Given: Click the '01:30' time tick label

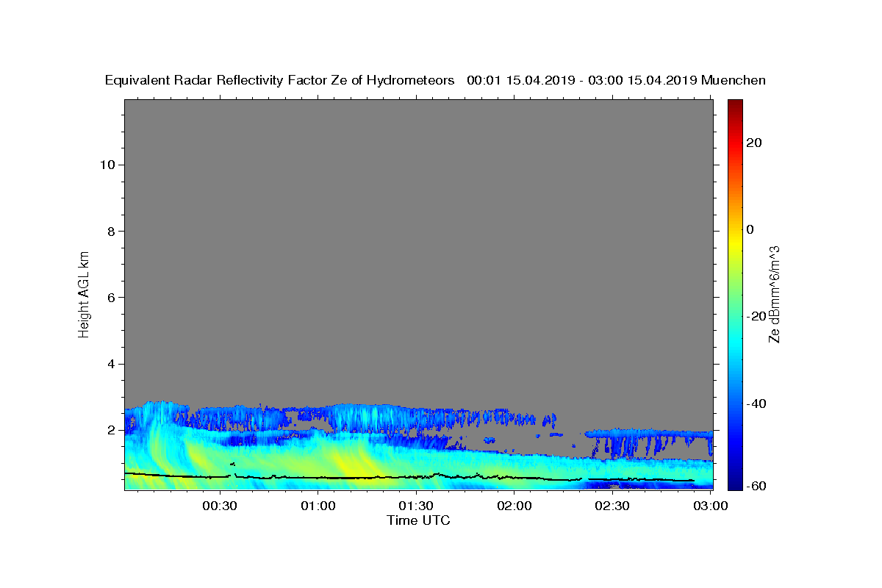Looking at the screenshot, I should (417, 506).
